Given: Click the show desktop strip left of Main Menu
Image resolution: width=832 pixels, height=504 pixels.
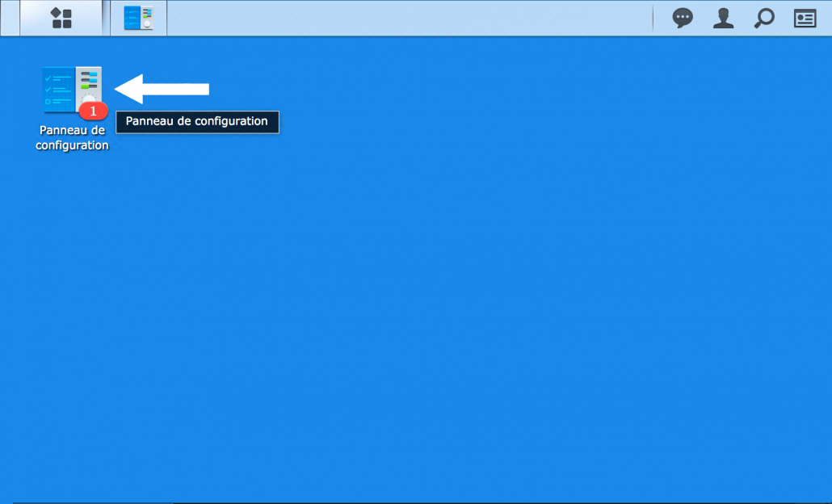Looking at the screenshot, I should click(10, 18).
